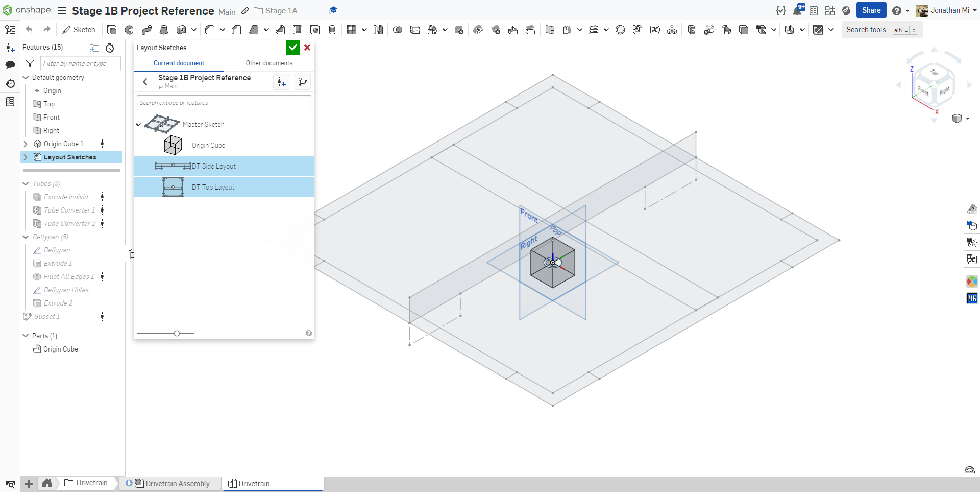
Task: Collapse the Tubes (3) folder
Action: coord(26,183)
